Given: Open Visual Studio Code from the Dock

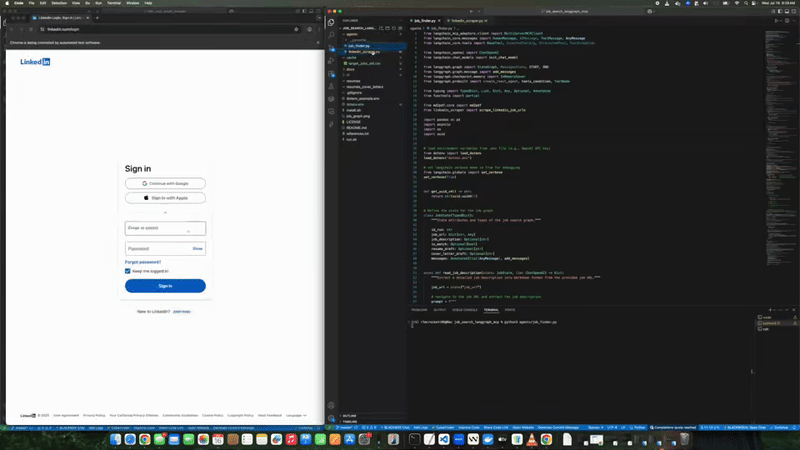Looking at the screenshot, I should (444, 439).
